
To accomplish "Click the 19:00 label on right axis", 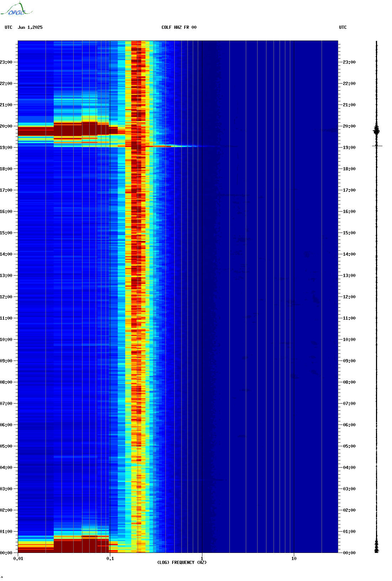I will (x=349, y=148).
